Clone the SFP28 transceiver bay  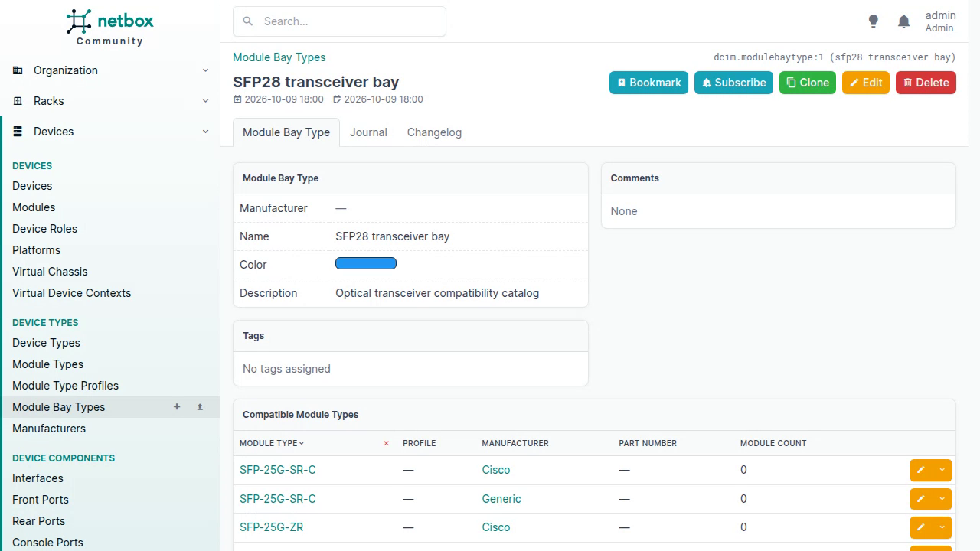coord(808,83)
